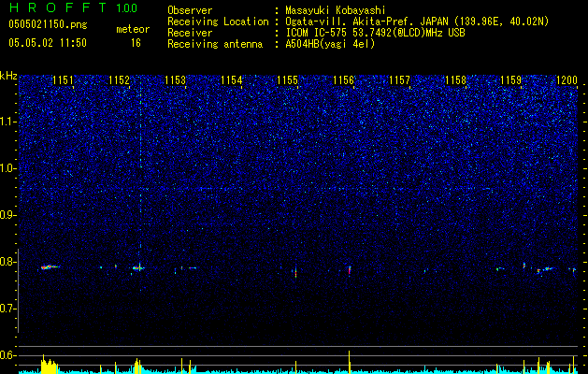Click the 1159 time marker
Viewport: 588px width, 374px height.
click(x=511, y=80)
